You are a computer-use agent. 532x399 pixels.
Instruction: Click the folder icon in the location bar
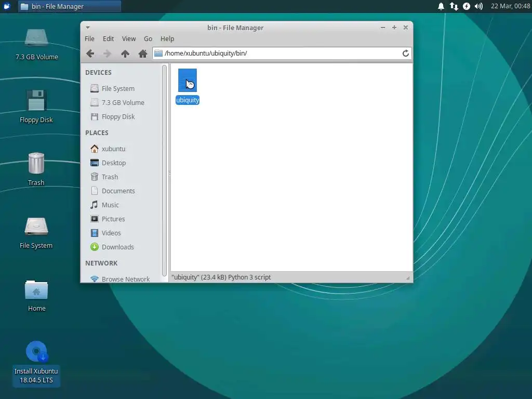[158, 54]
